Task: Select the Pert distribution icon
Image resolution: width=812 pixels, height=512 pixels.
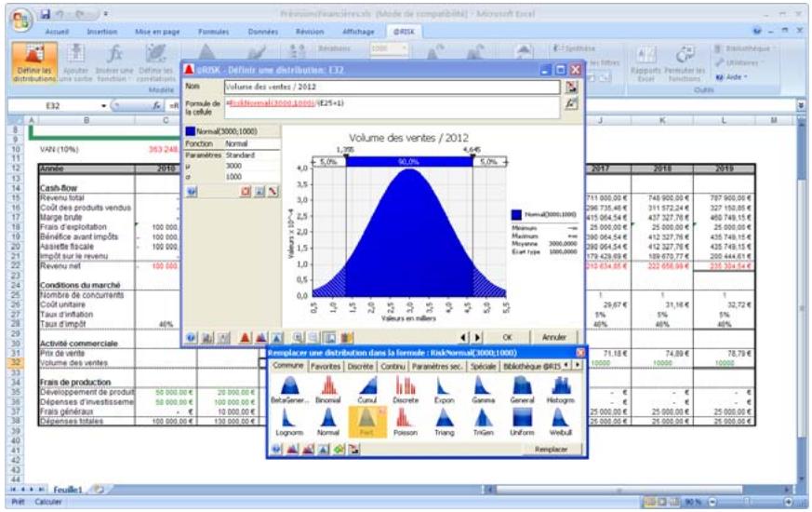Action: click(366, 421)
